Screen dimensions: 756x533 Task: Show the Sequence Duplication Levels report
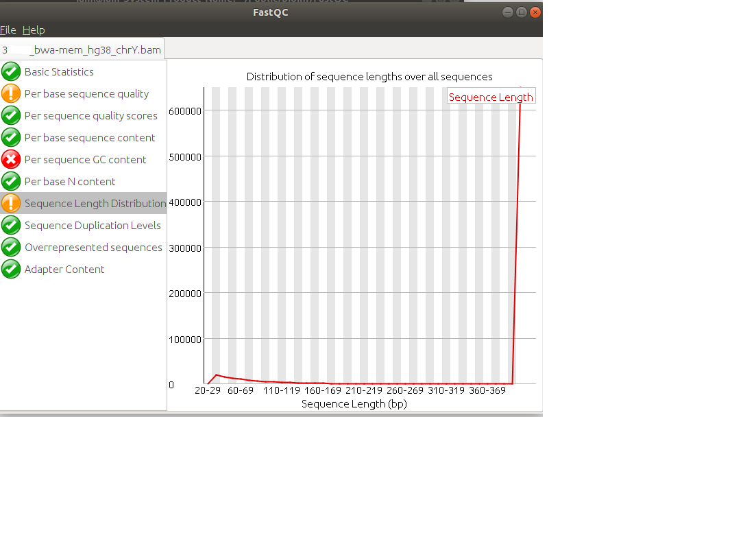(93, 226)
